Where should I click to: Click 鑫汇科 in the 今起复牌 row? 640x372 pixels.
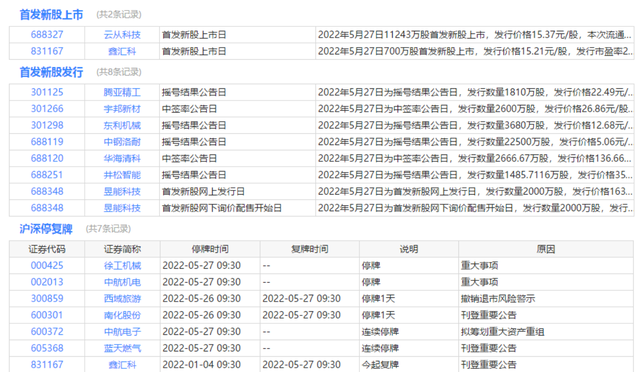click(x=122, y=365)
